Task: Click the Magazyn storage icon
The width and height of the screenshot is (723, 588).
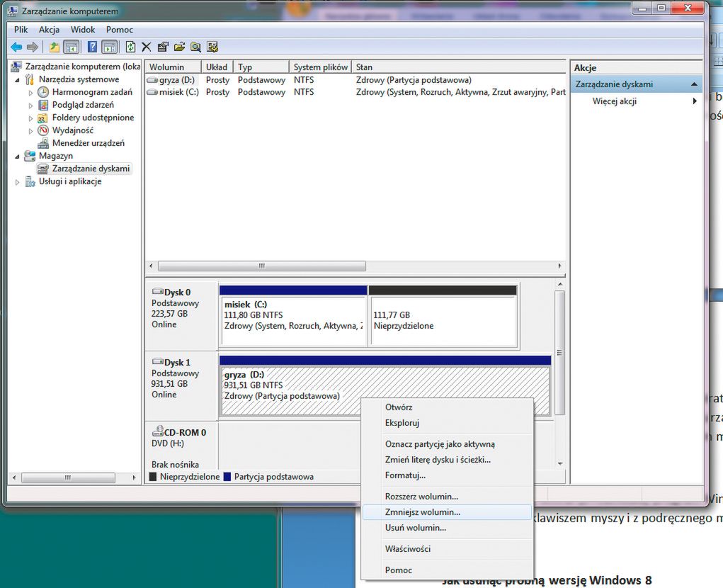Action: (x=30, y=155)
